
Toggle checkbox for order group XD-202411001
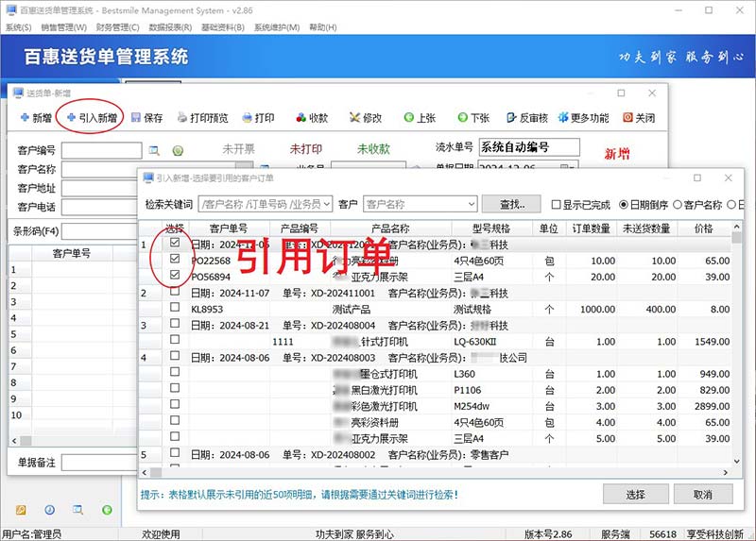(175, 291)
